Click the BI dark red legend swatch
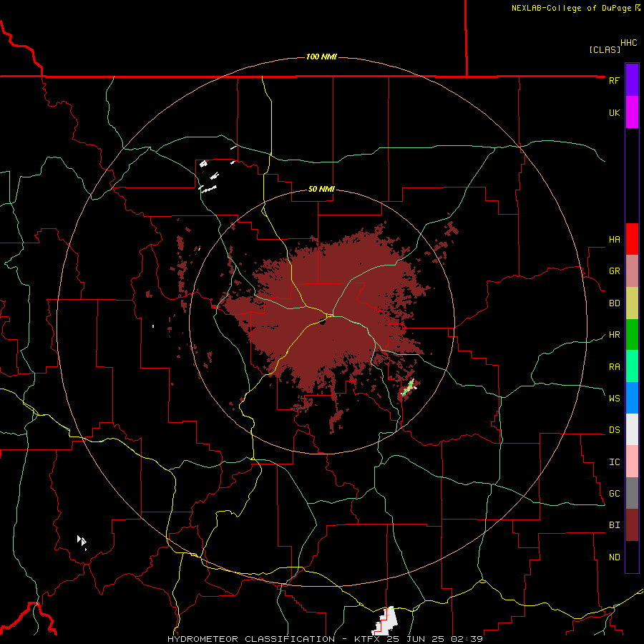This screenshot has width=644, height=644. click(x=632, y=525)
